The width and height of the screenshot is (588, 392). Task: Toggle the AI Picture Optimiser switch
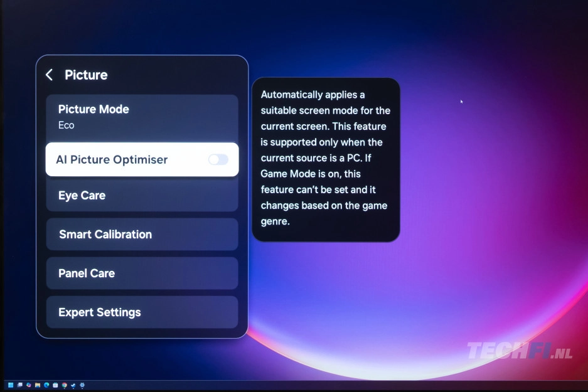pos(218,160)
